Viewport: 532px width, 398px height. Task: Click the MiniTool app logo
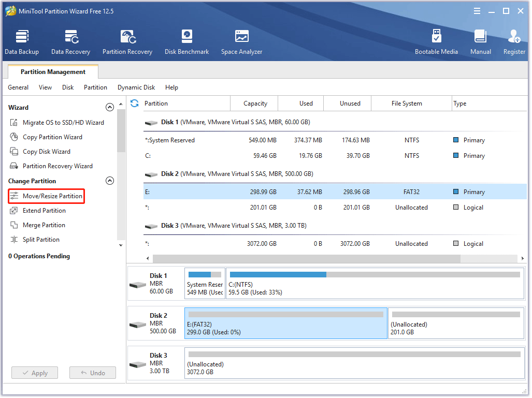coord(10,11)
